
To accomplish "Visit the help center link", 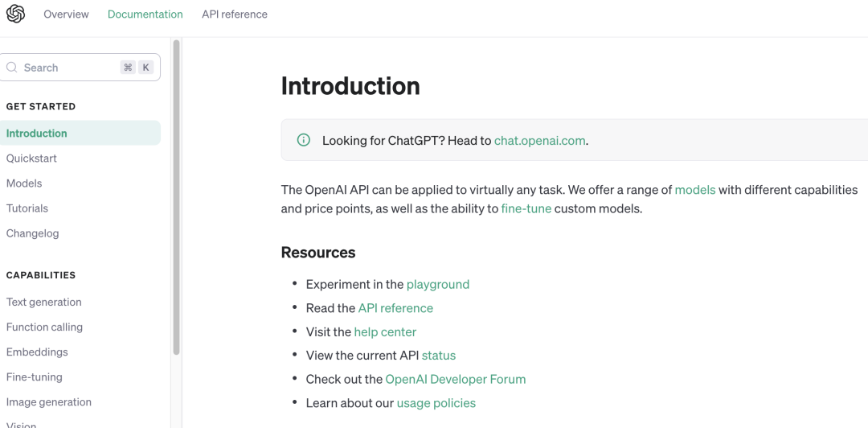I will [385, 332].
